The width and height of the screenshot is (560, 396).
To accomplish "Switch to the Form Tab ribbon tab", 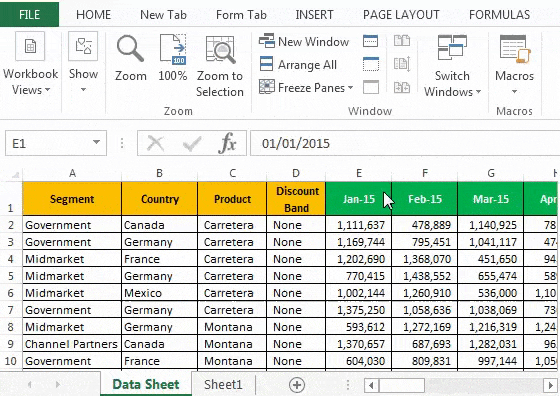I will (241, 15).
